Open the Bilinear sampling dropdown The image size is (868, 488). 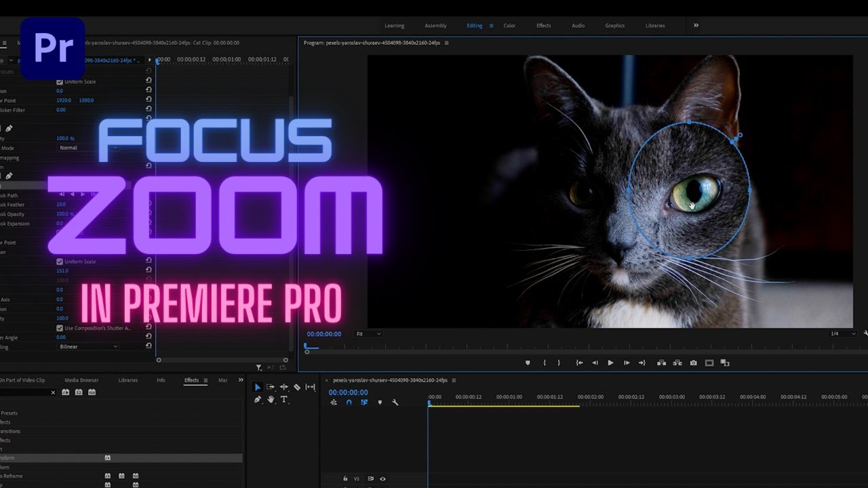coord(87,346)
